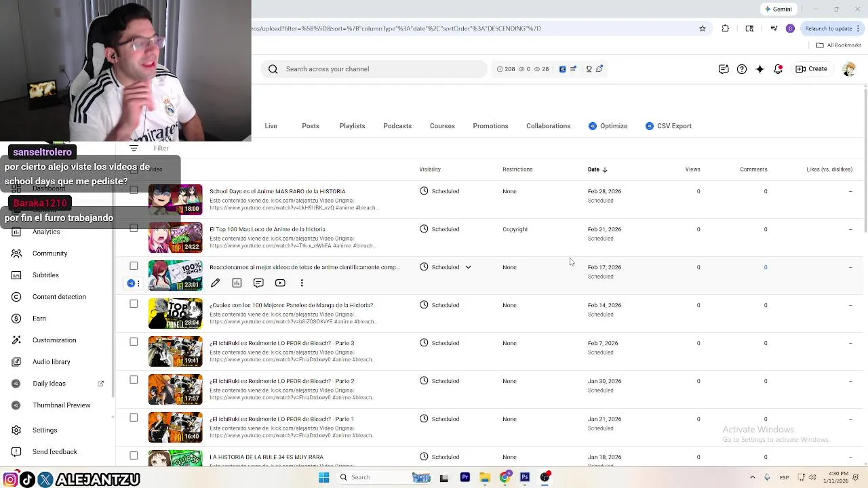Open the three-dot options menu for Reaccionamos
Screen dimensions: 868x488
click(302, 283)
